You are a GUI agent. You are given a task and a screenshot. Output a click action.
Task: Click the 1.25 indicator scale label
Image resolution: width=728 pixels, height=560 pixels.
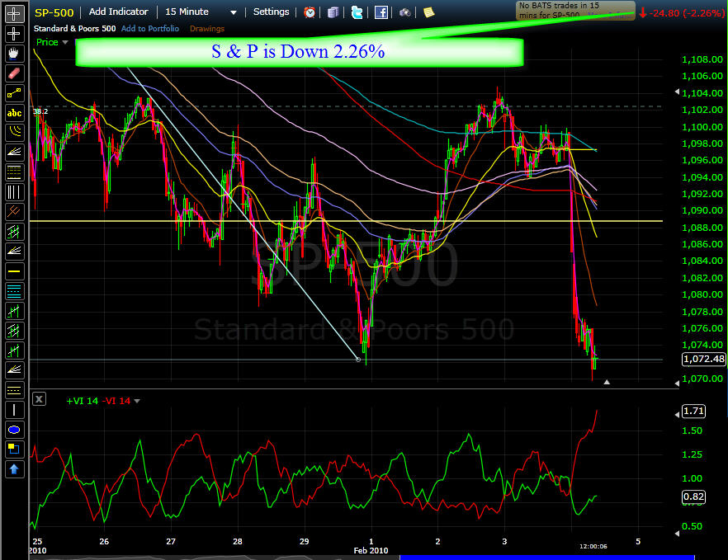coord(692,454)
